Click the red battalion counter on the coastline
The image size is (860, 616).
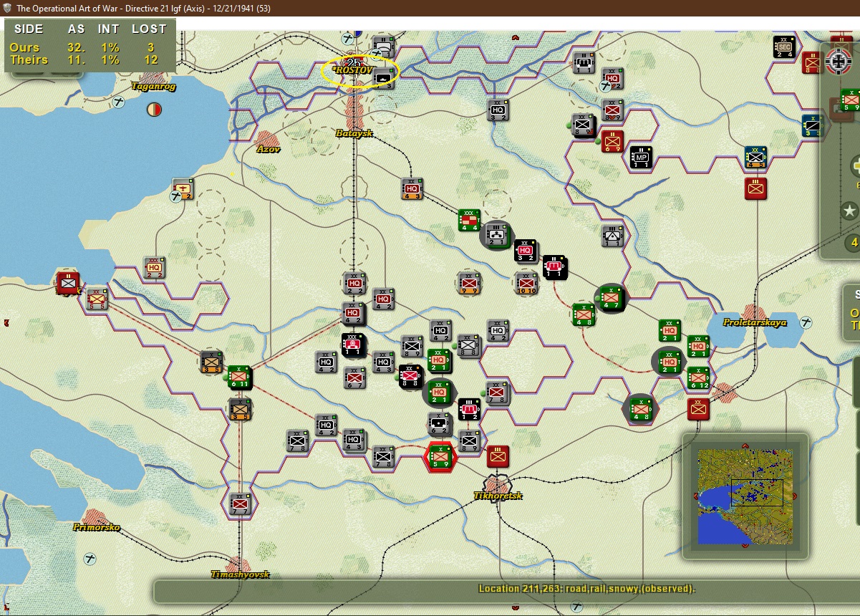[68, 283]
